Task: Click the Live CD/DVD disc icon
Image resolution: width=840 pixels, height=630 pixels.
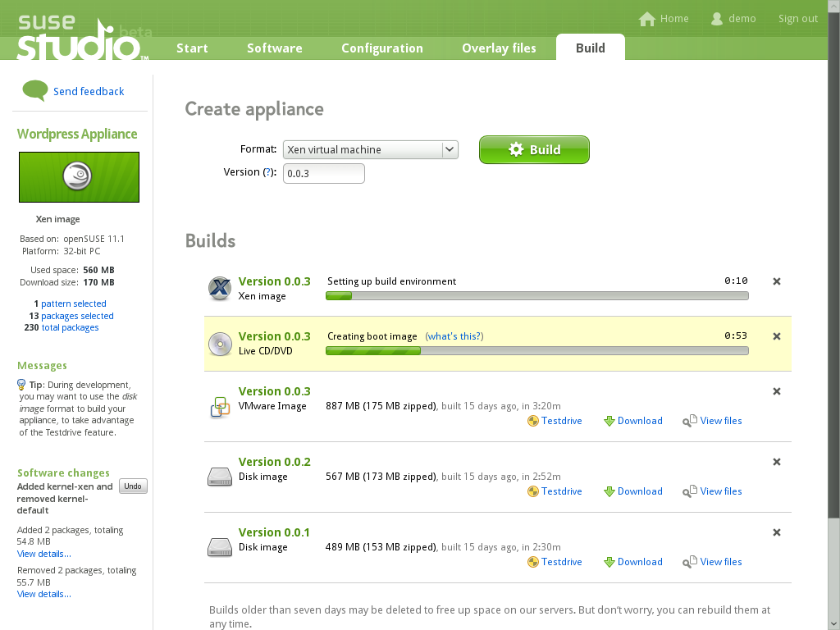Action: [x=219, y=344]
